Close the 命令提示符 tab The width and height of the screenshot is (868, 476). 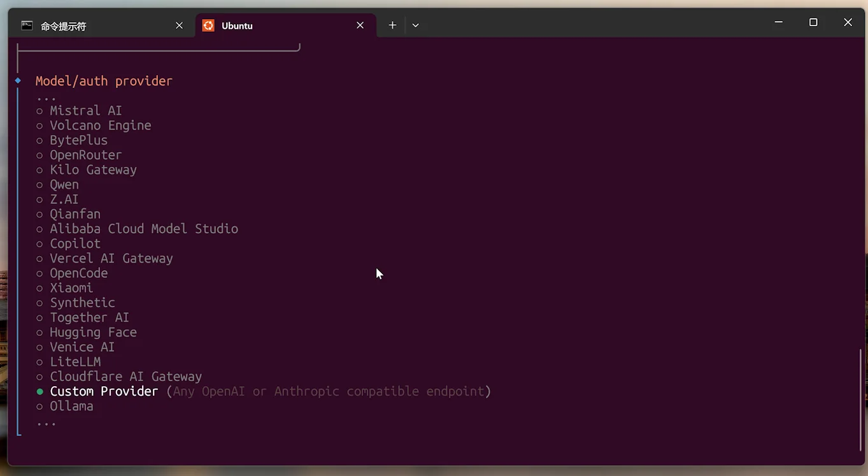click(x=179, y=25)
